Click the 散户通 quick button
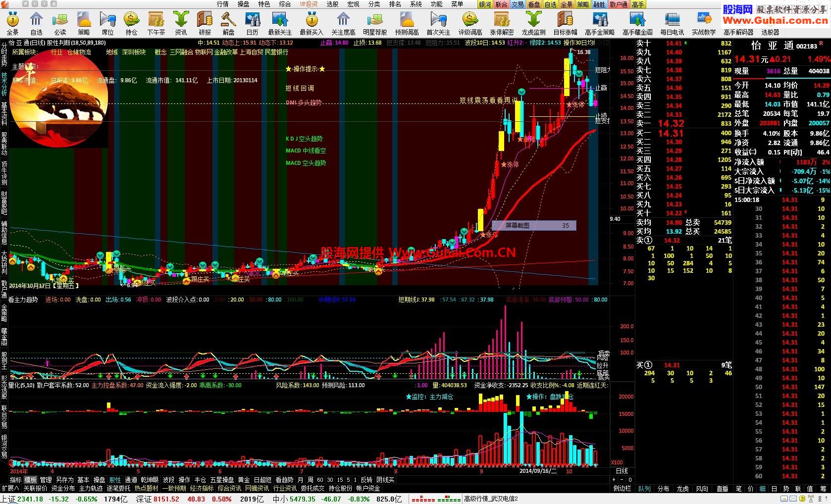Screen dimensions: 831x504 pyautogui.click(x=619, y=4)
